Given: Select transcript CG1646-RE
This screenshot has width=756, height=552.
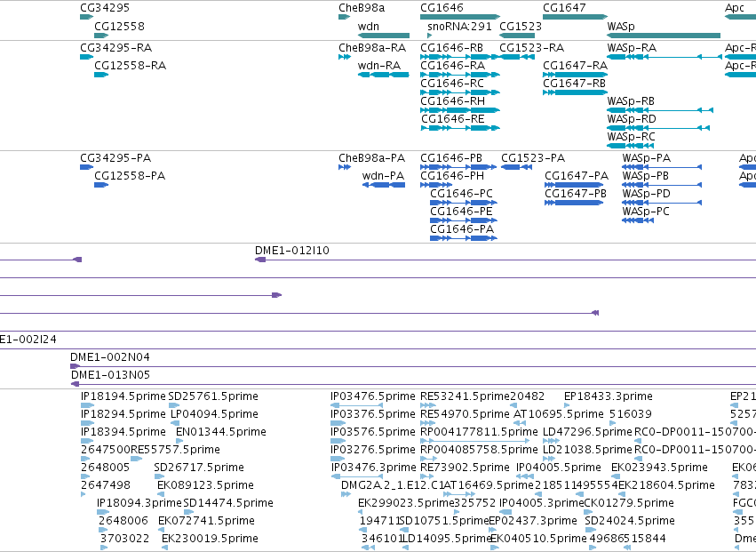Looking at the screenshot, I should pos(460,128).
